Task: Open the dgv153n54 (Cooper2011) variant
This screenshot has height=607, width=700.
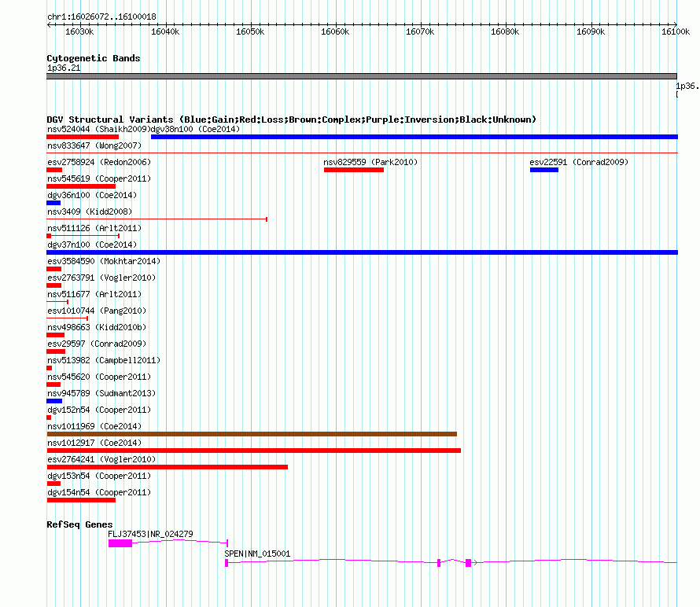Action: (x=99, y=476)
